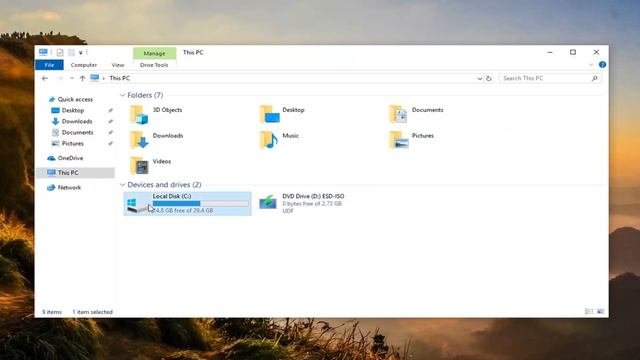Image resolution: width=640 pixels, height=360 pixels.
Task: Open the Desktop folder icon in Folders
Action: 269,115
